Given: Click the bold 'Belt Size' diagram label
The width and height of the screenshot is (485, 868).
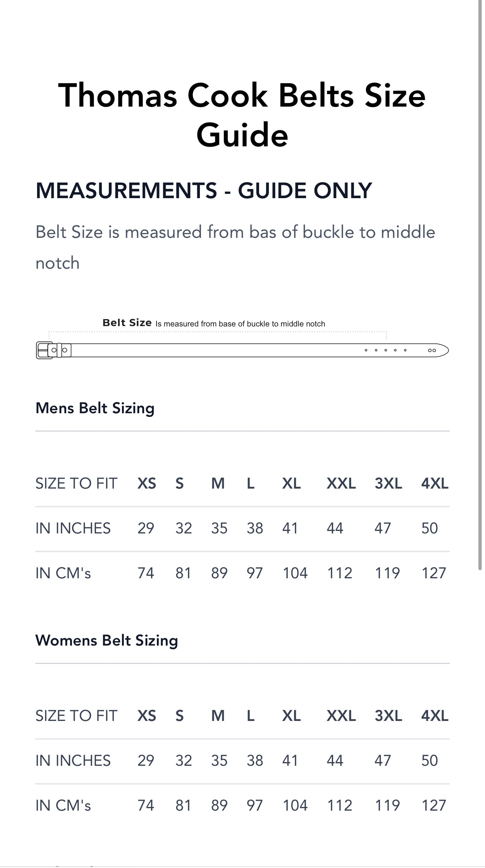Looking at the screenshot, I should pos(127,323).
